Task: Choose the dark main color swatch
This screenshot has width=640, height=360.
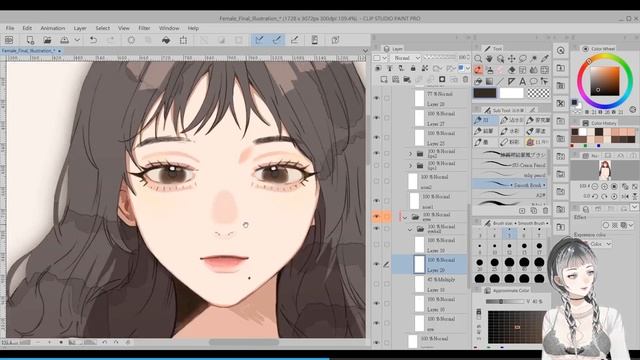Action: pos(485,93)
